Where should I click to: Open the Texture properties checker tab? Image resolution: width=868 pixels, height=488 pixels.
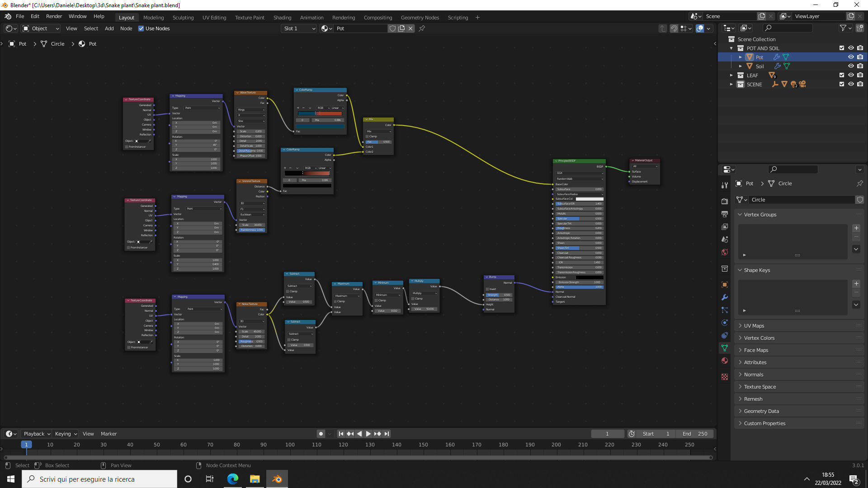pyautogui.click(x=725, y=377)
